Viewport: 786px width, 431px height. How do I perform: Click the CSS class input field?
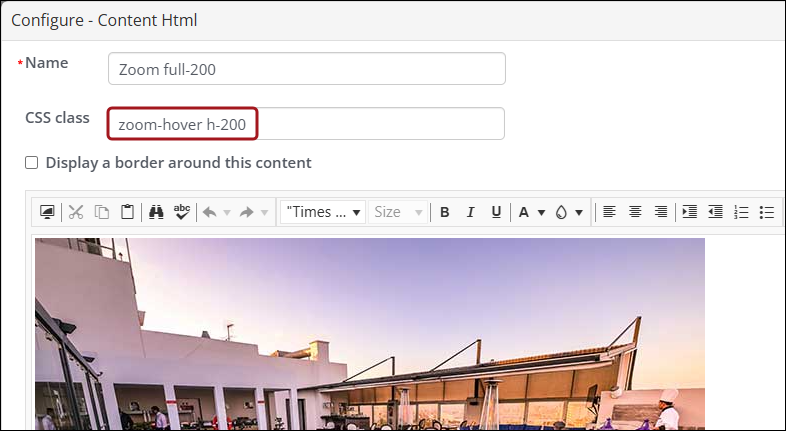(x=306, y=124)
